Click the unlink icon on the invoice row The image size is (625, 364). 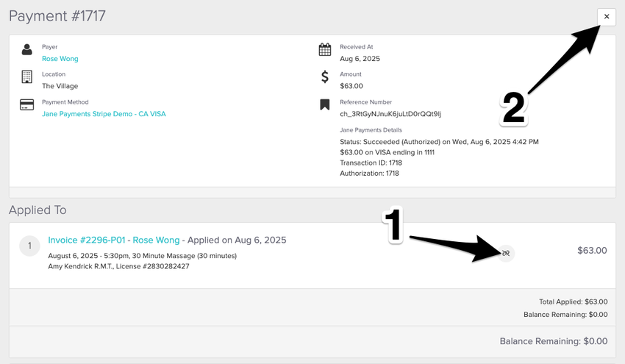coord(506,253)
